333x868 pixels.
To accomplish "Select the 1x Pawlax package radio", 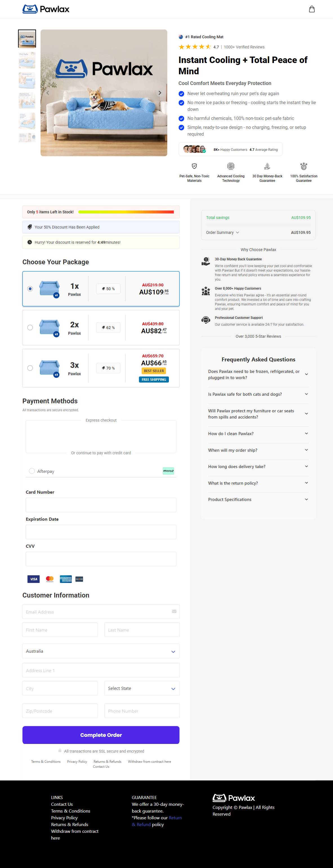I will (x=30, y=289).
